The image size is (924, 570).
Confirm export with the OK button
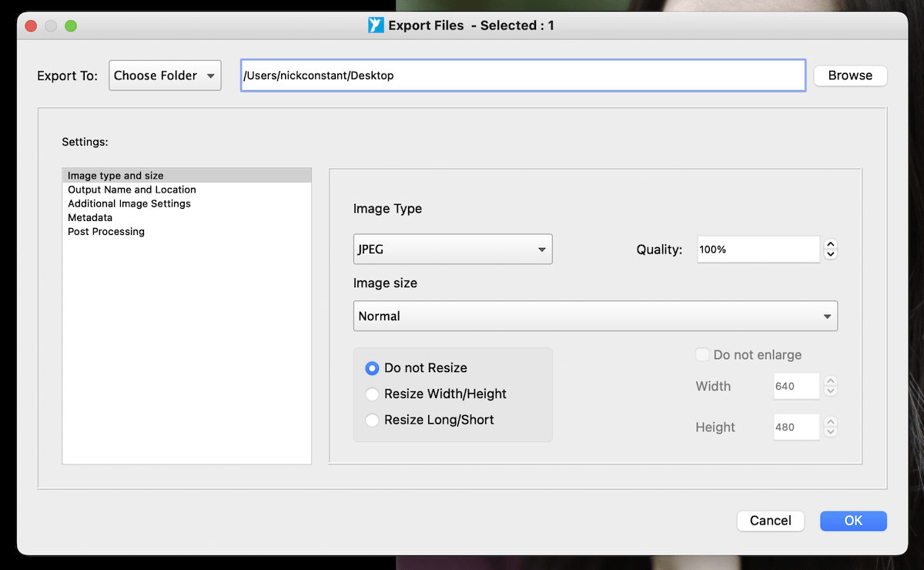tap(852, 521)
